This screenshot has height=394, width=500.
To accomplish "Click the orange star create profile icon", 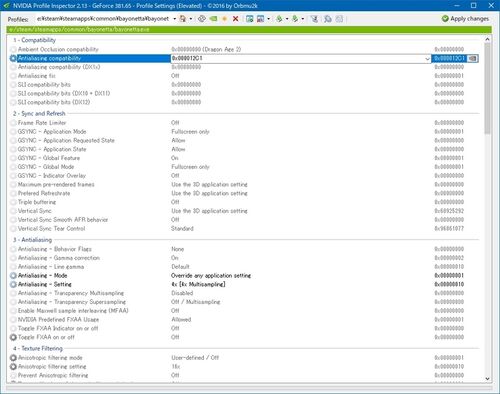I will pyautogui.click(x=225, y=19).
